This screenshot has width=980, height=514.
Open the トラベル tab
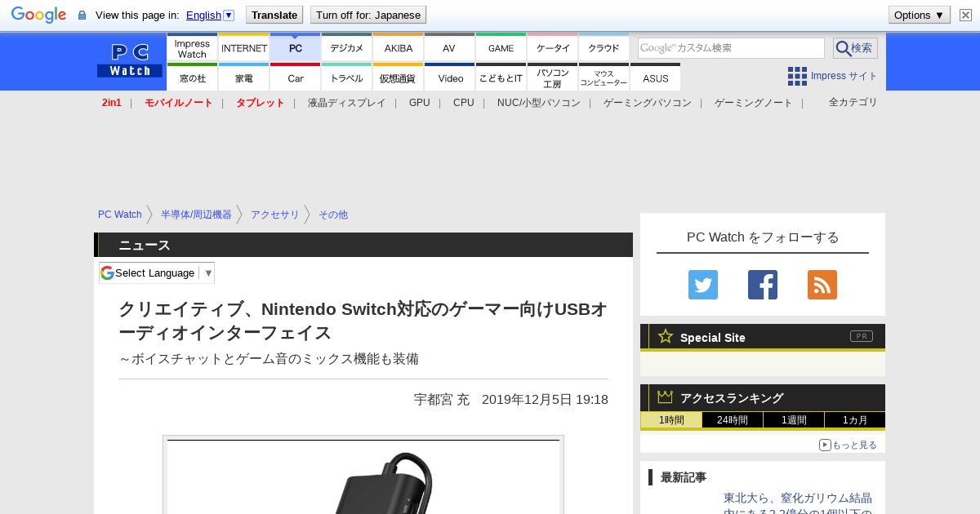pyautogui.click(x=346, y=78)
